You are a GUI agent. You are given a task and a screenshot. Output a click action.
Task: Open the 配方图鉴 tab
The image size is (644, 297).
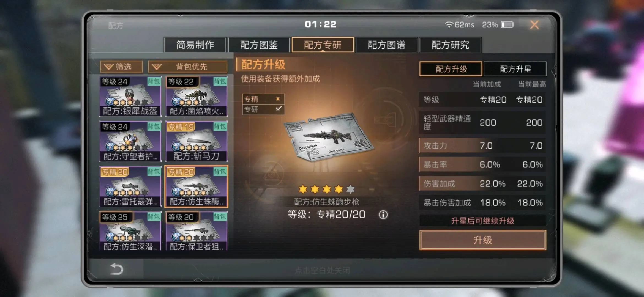point(259,45)
